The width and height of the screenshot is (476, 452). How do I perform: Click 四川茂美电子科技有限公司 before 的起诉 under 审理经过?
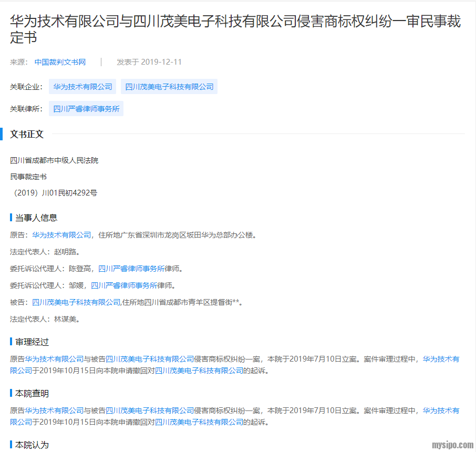[x=199, y=371]
